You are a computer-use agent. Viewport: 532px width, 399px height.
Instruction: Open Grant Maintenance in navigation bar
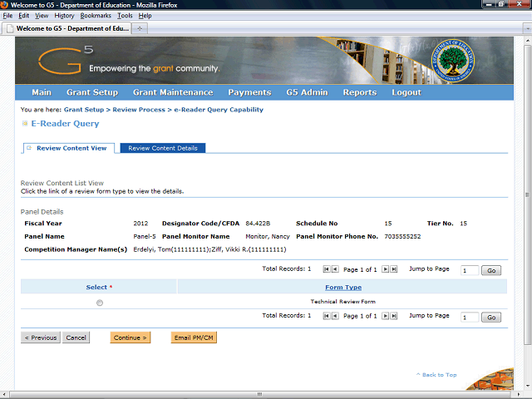173,92
